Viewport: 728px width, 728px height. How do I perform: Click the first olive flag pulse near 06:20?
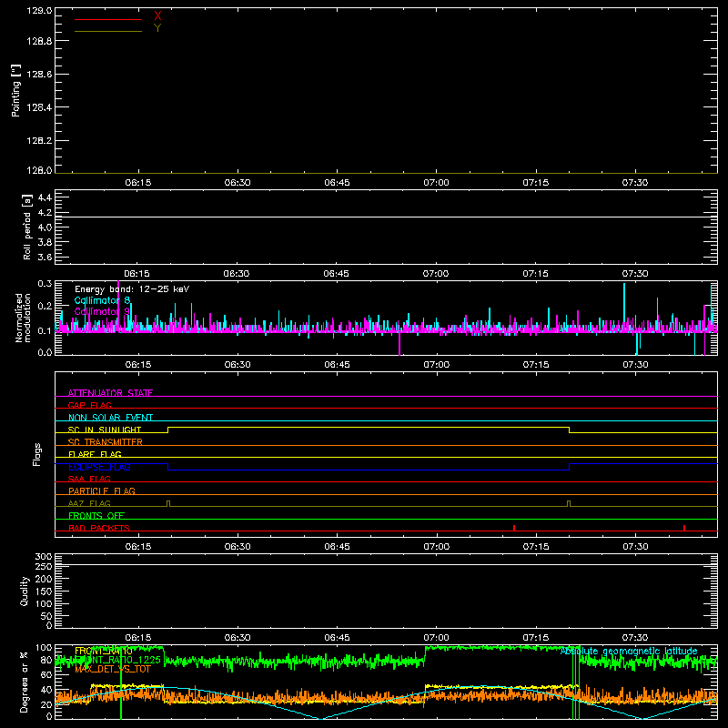(168, 504)
